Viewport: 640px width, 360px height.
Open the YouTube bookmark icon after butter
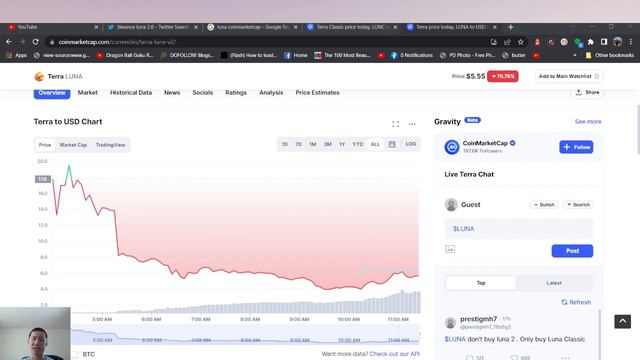point(536,55)
